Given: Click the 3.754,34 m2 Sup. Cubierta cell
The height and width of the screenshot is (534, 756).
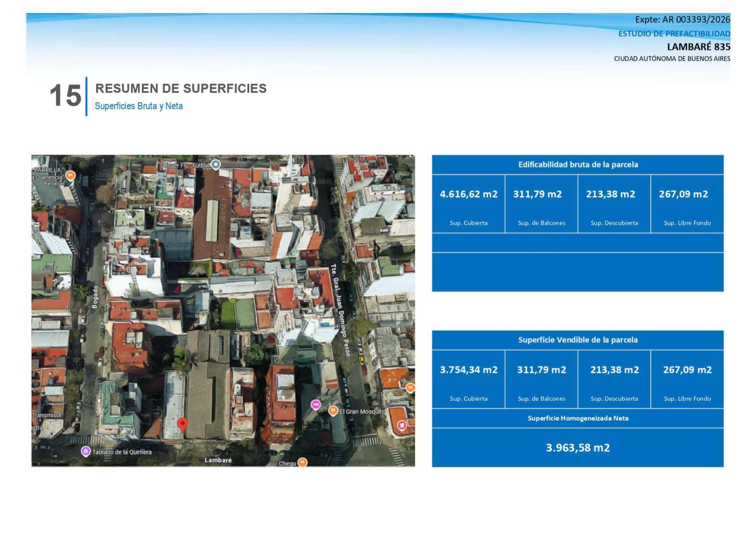Looking at the screenshot, I should click(x=468, y=379).
